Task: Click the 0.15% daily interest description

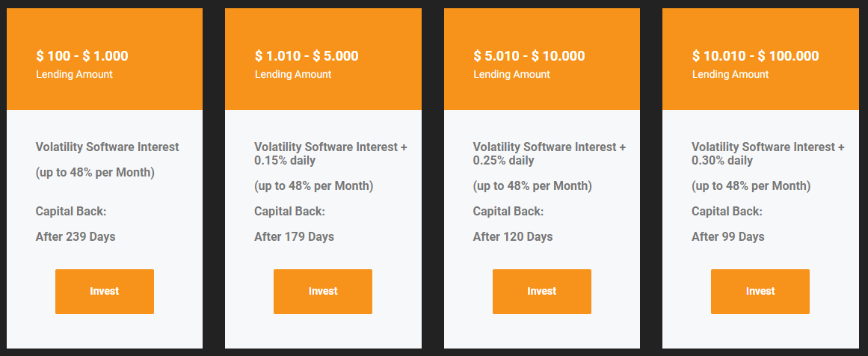Action: coord(330,154)
